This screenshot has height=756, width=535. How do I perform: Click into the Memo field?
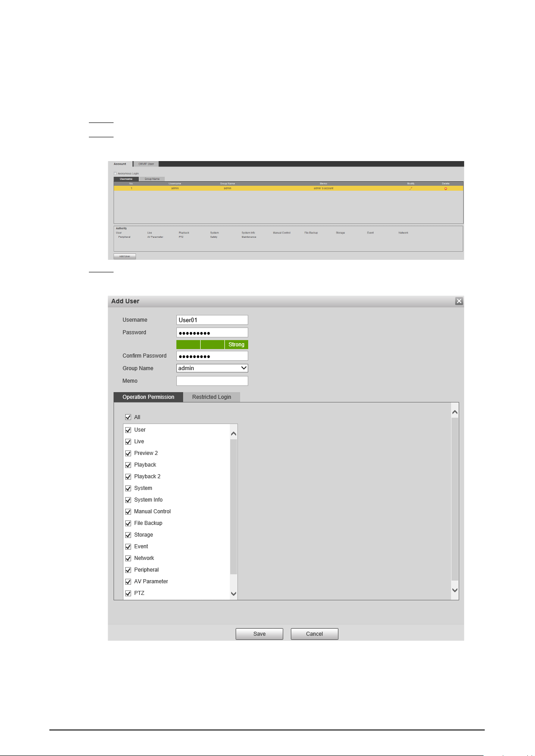212,381
